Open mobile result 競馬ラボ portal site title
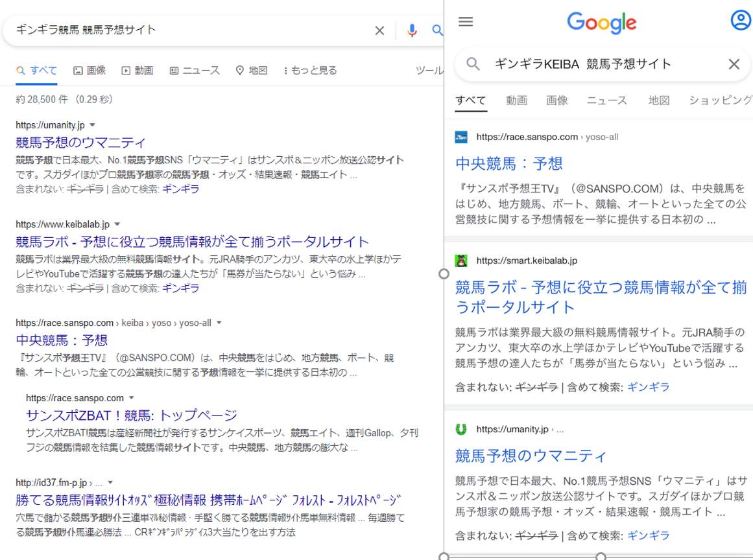This screenshot has width=753, height=560. pos(601,297)
